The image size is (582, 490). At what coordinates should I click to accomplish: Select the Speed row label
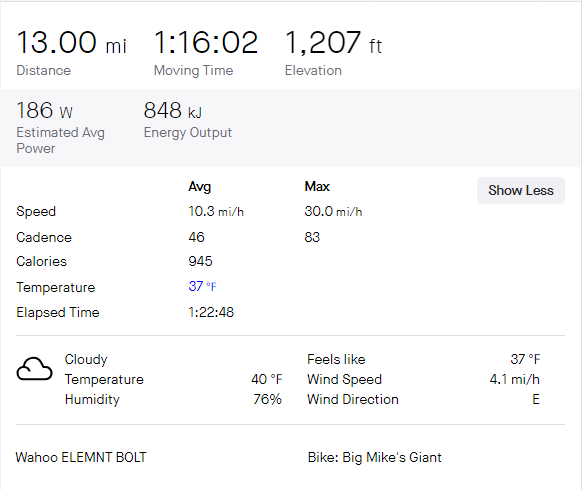click(36, 212)
